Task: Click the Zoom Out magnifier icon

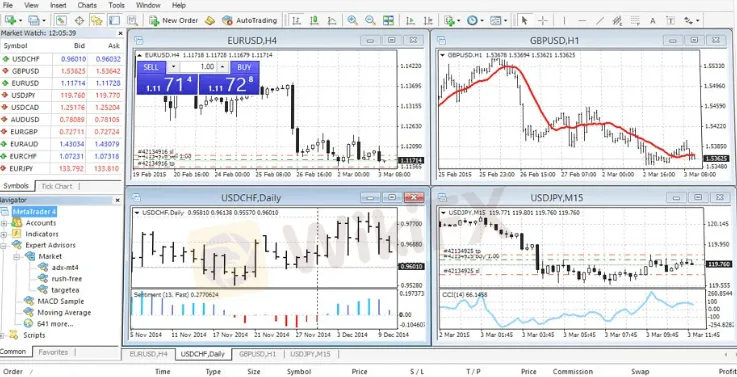Action: coord(370,20)
